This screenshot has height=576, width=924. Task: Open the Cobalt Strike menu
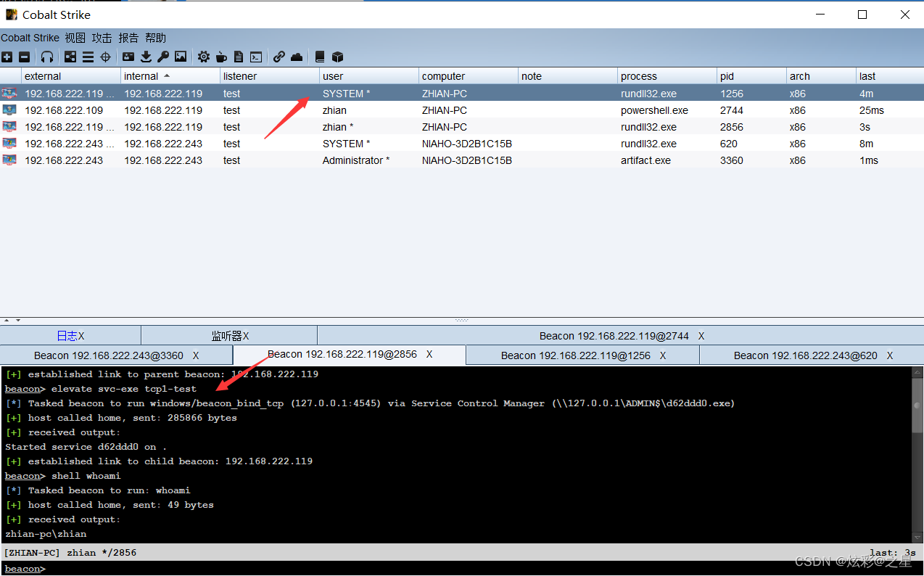[30, 38]
